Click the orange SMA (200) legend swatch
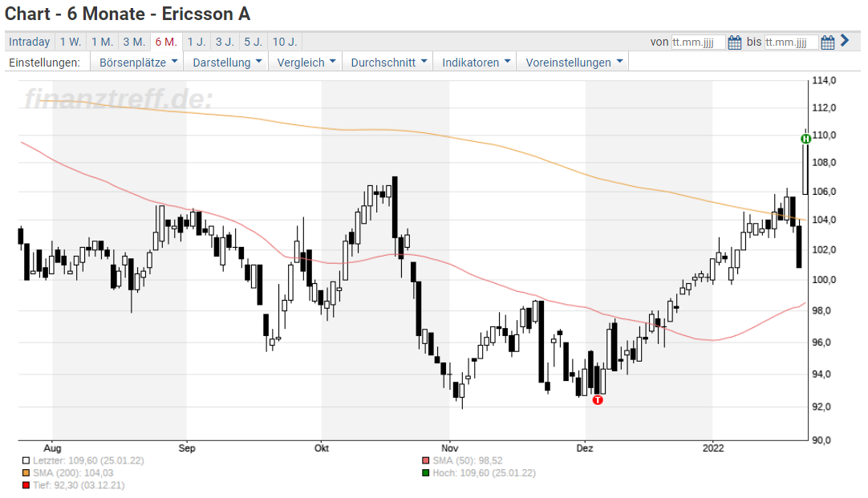Viewport: 868px width, 498px height. (26, 473)
